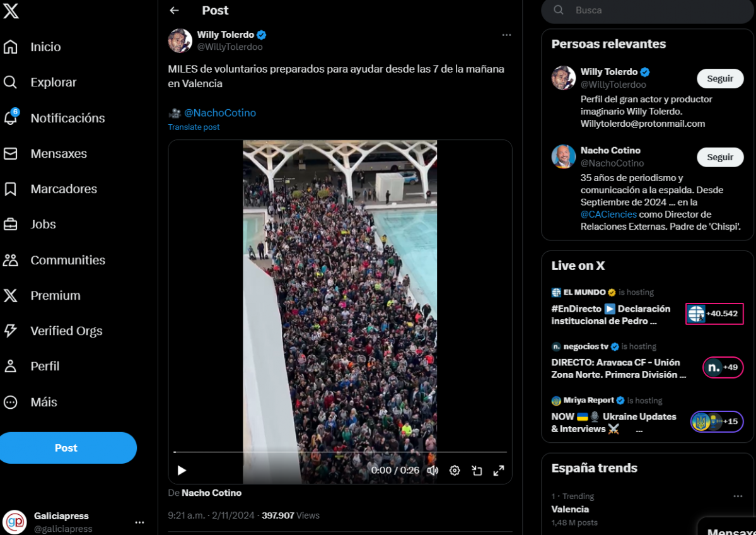Seek on the video progress bar
756x535 pixels.
(340, 452)
